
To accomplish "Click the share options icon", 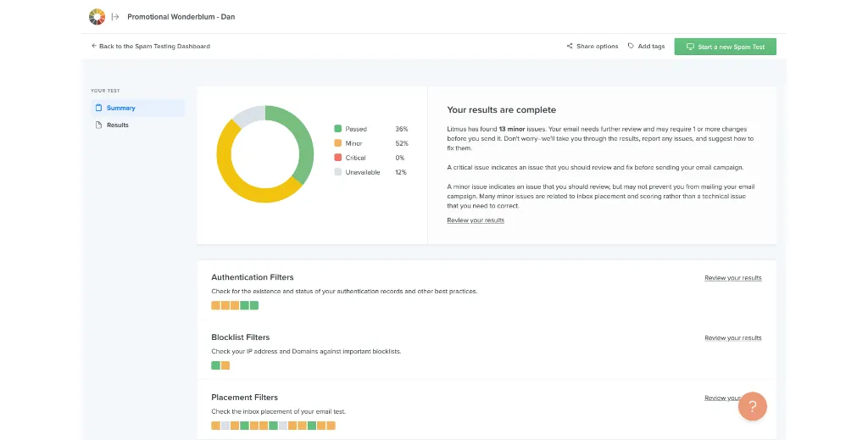I will 570,47.
